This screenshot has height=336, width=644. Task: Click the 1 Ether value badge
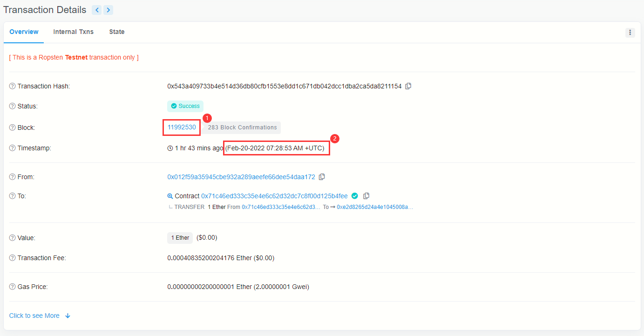(180, 238)
